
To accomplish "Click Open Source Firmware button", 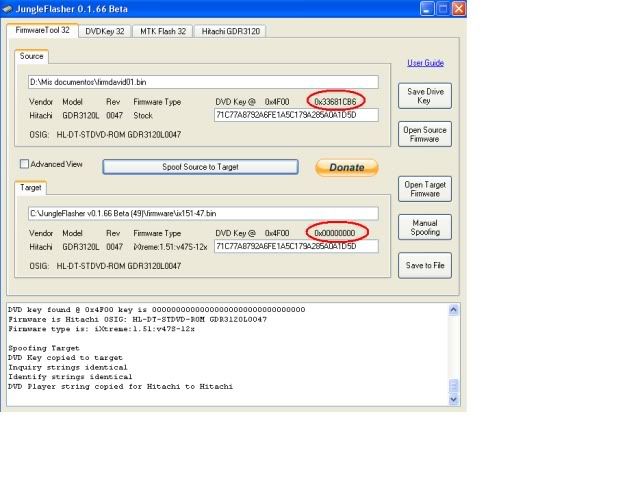I will pos(425,134).
